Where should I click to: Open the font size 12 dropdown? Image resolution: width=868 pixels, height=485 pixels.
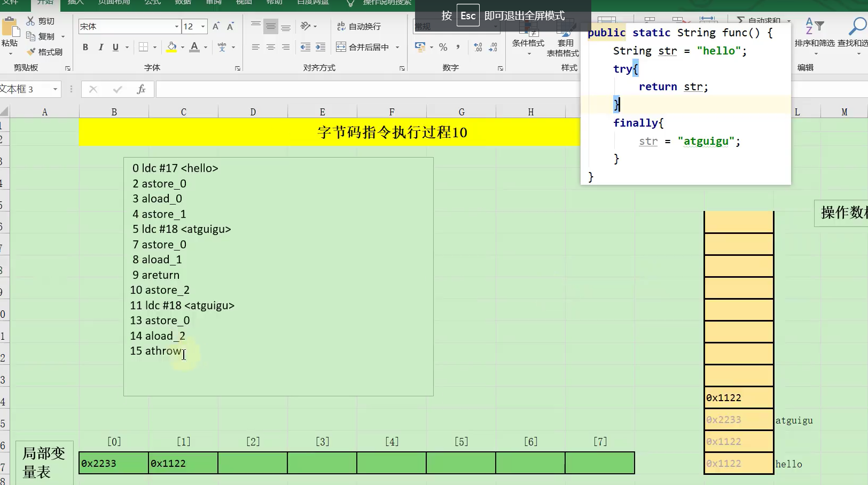coord(203,26)
